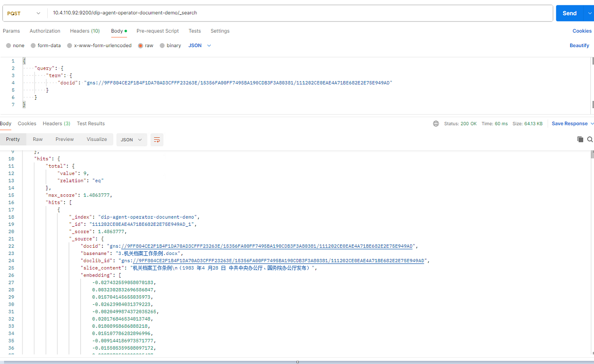Click the Size: 64.13 KB text
594x364 pixels.
(x=528, y=123)
